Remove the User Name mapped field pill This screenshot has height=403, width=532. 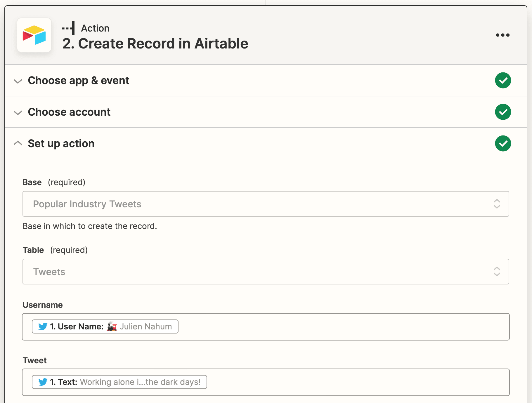coord(105,326)
